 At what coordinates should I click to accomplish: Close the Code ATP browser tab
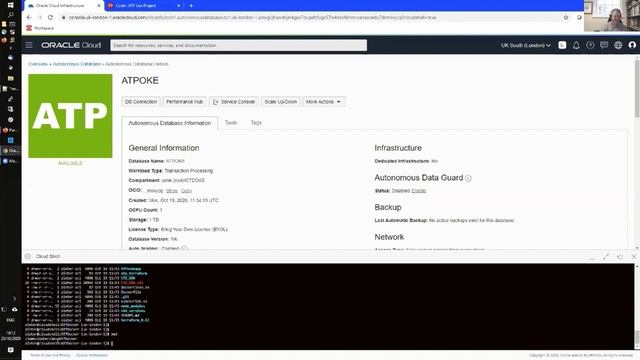click(178, 6)
